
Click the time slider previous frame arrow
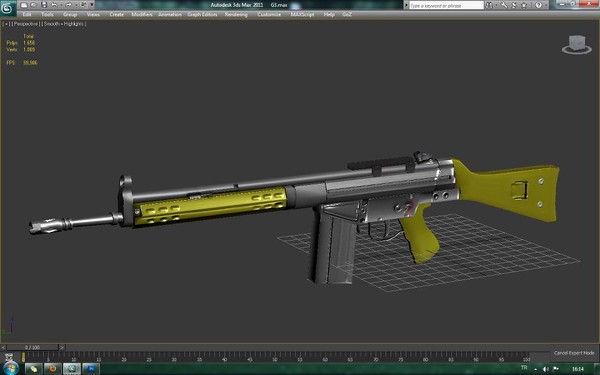click(3, 347)
